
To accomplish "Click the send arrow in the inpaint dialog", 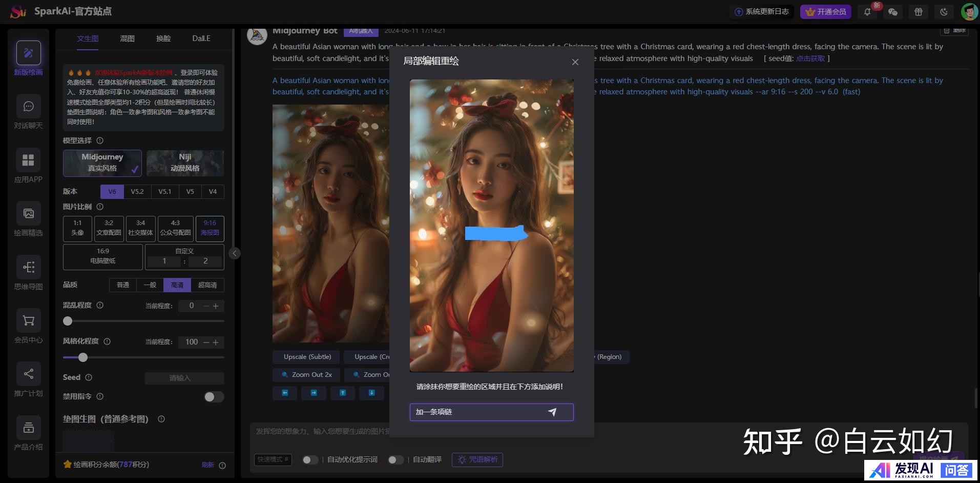I will click(x=552, y=412).
